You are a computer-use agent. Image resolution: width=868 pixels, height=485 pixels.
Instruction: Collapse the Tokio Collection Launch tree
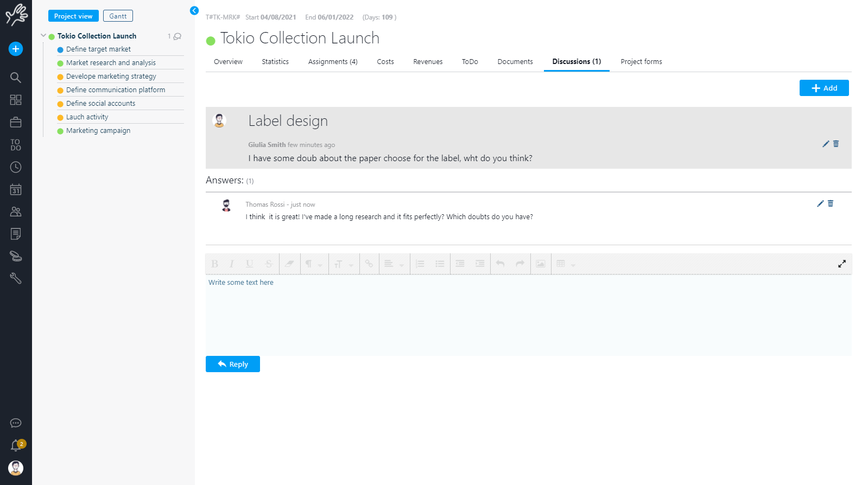pyautogui.click(x=43, y=36)
